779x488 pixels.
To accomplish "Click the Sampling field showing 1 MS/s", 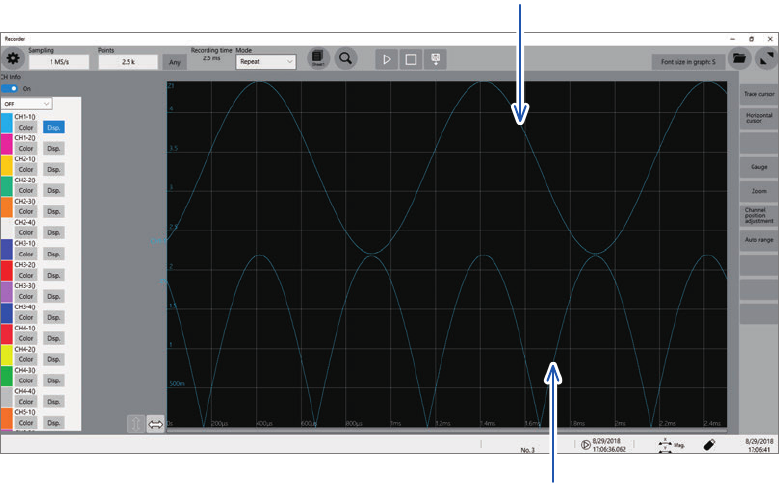I will point(59,62).
